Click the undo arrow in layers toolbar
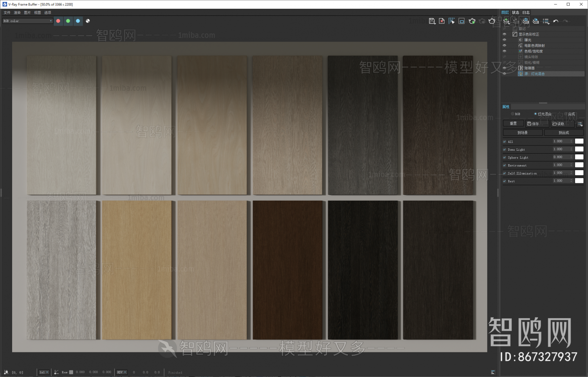The height and width of the screenshot is (377, 588). point(556,21)
